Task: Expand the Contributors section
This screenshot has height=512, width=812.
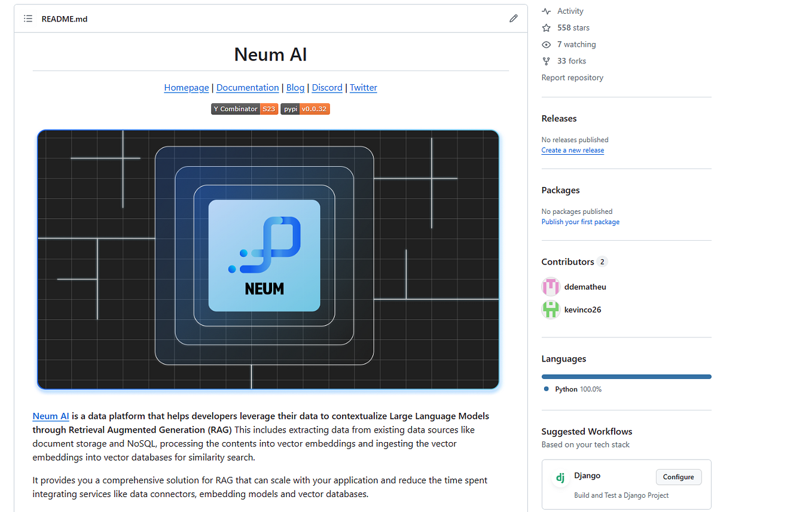Action: tap(567, 261)
